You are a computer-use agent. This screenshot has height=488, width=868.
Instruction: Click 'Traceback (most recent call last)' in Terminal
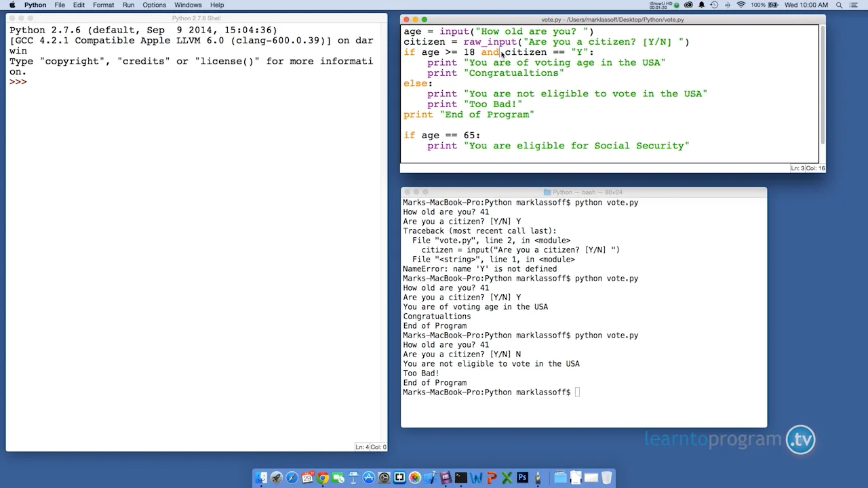pyautogui.click(x=479, y=231)
